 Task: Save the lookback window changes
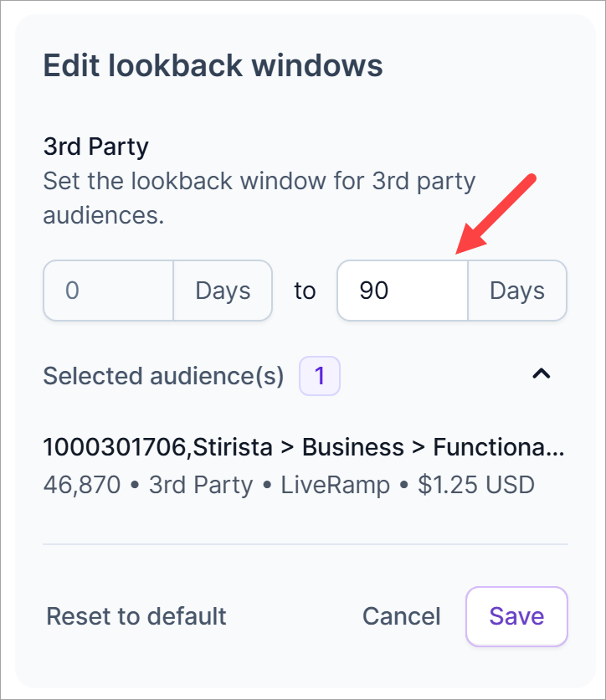click(x=516, y=616)
